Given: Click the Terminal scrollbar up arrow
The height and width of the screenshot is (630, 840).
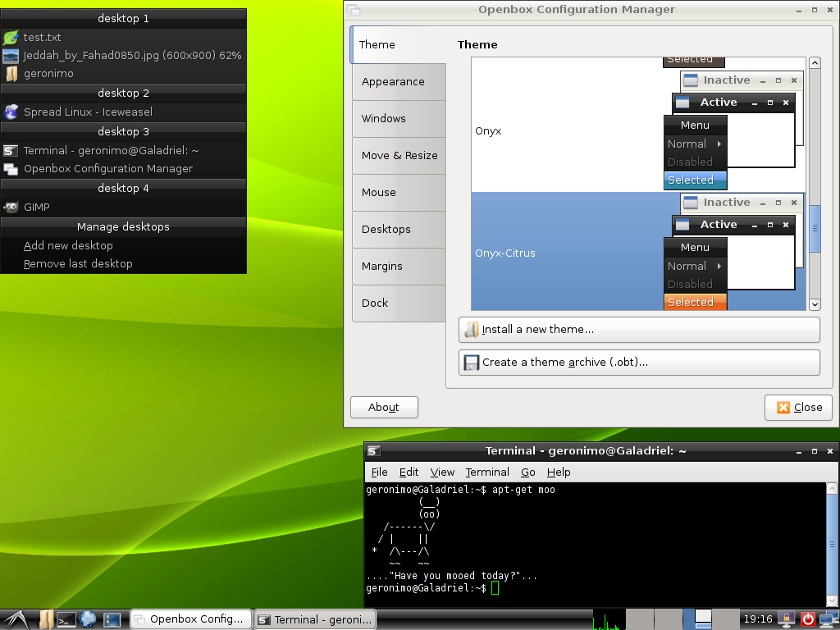Looking at the screenshot, I should pos(832,488).
